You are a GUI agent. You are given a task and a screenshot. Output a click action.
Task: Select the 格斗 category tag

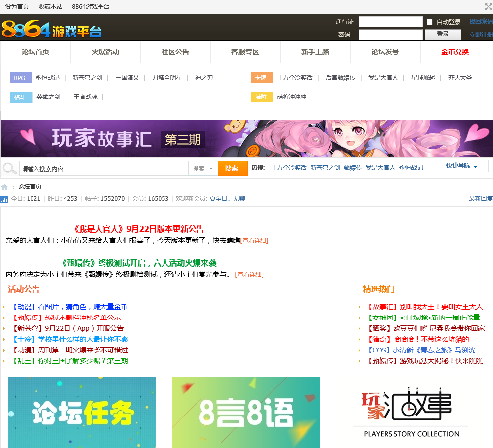[x=21, y=97]
